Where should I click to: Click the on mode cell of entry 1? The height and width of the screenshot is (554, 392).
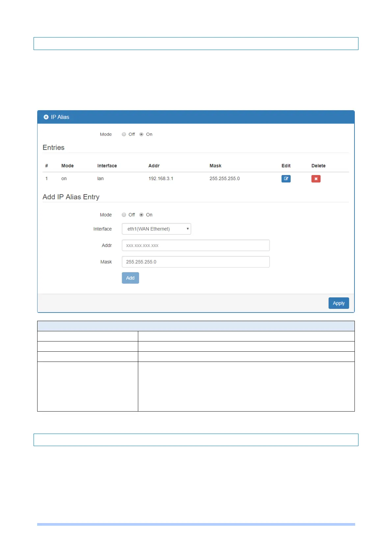coord(64,179)
